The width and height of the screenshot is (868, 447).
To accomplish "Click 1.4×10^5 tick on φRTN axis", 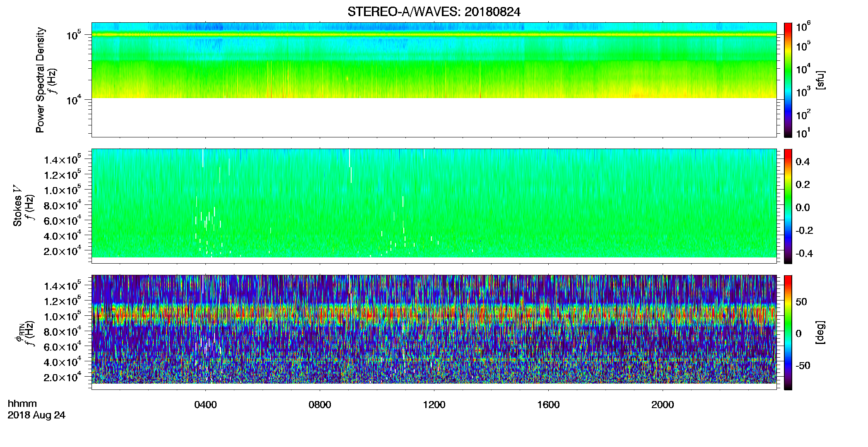I will click(x=63, y=285).
